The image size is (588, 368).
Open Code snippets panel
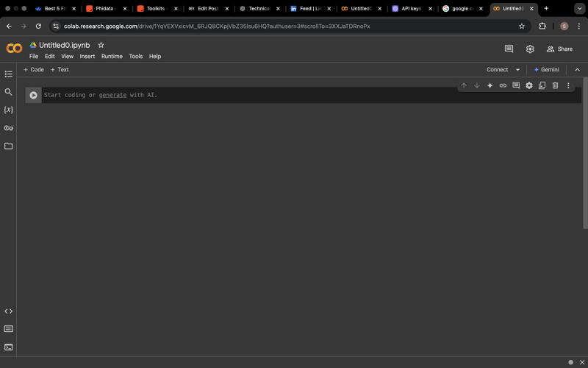(9, 311)
